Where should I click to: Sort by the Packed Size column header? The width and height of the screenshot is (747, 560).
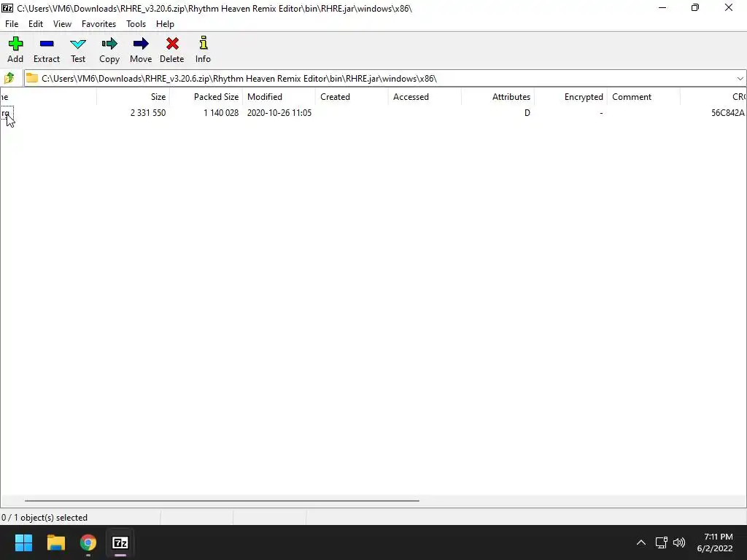(x=206, y=97)
